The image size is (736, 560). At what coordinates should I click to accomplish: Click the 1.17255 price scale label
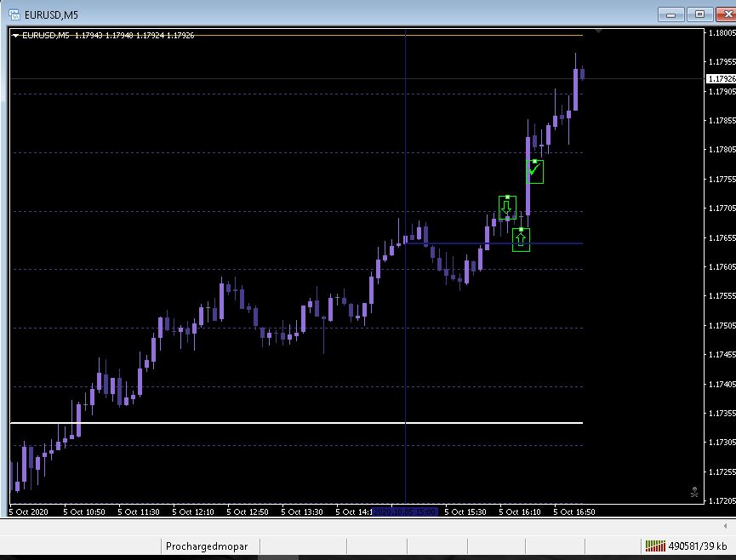click(722, 471)
